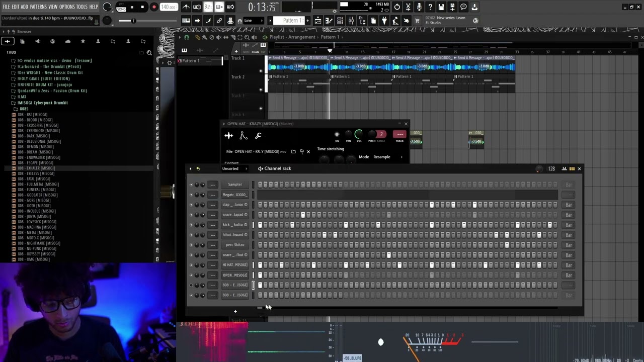Open the HOLY GRAIL (SUITE EDITION) folder
644x362 pixels.
click(x=44, y=78)
